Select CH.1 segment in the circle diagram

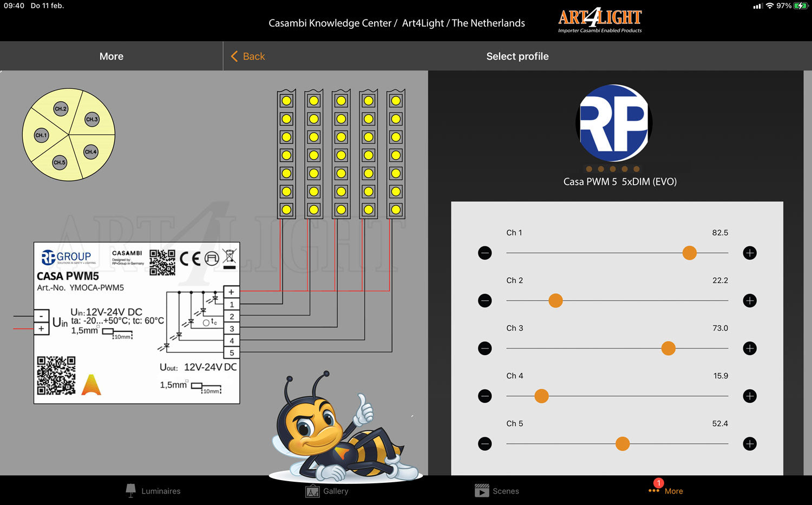coord(41,135)
